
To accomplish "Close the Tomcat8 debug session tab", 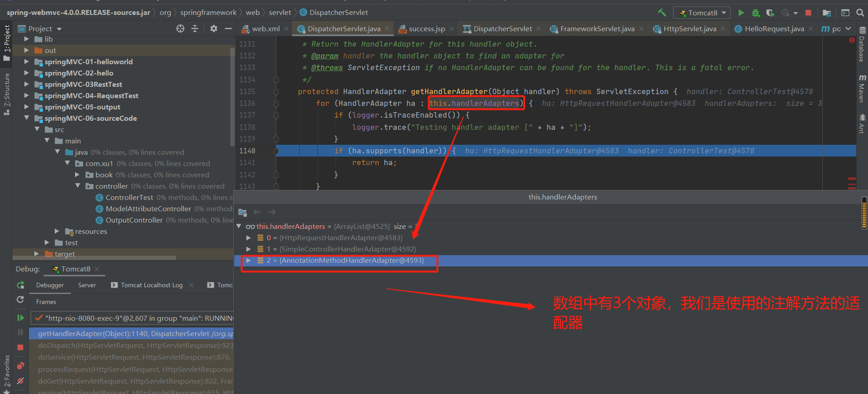I will [x=97, y=269].
